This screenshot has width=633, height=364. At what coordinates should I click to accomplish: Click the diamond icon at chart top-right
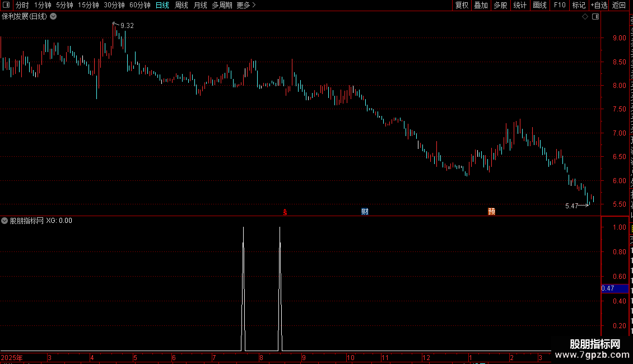click(x=585, y=17)
